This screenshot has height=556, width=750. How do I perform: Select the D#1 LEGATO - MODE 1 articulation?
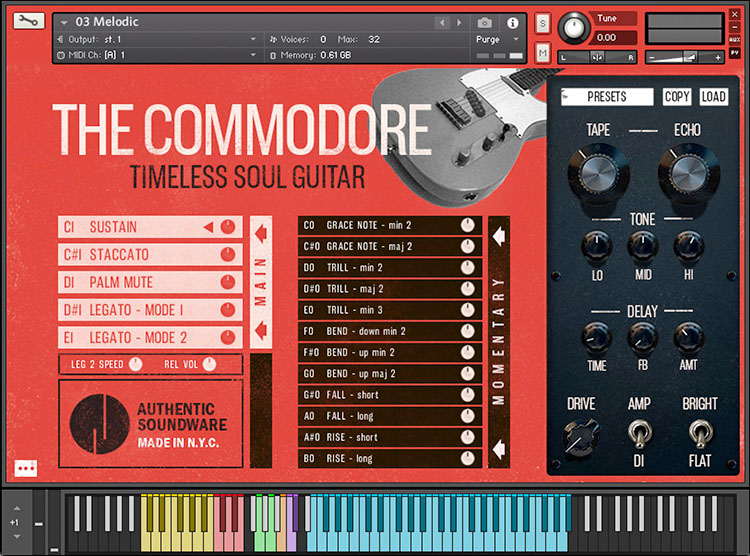coord(150,310)
